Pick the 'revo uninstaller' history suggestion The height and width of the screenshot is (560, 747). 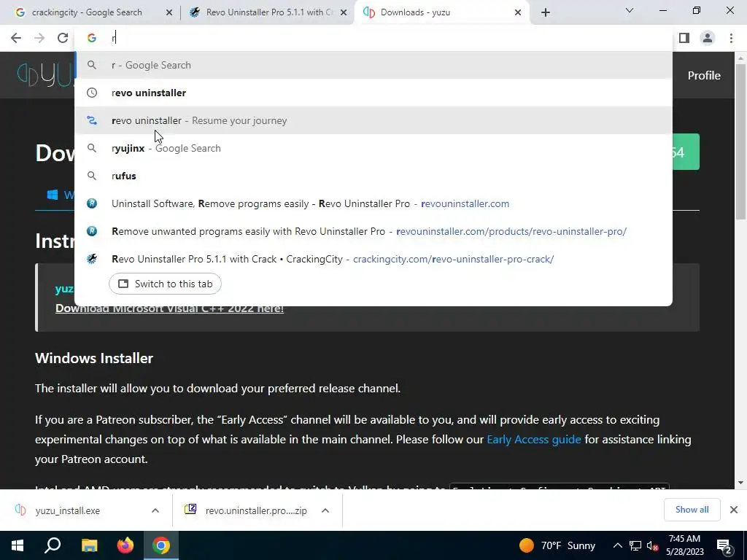click(x=373, y=93)
